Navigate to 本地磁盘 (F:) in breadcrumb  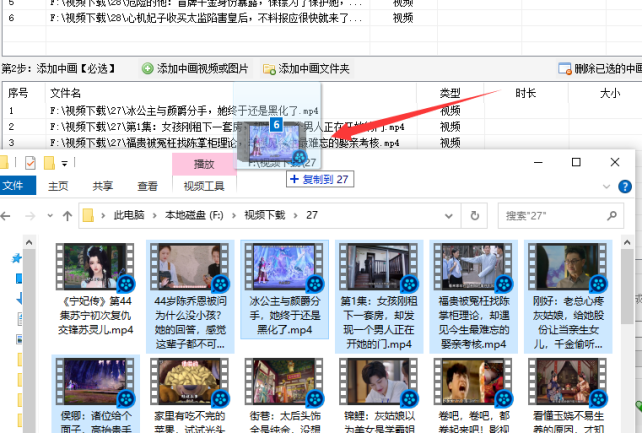pos(194,215)
